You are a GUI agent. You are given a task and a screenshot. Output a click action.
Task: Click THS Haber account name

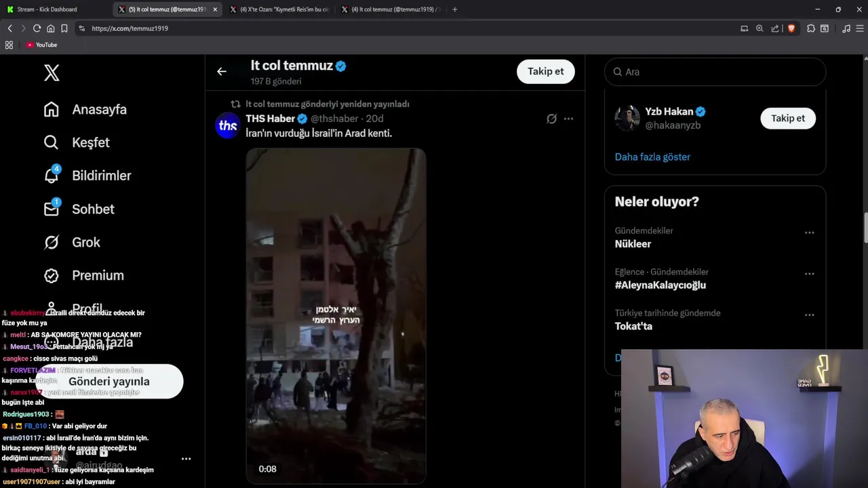(x=271, y=119)
